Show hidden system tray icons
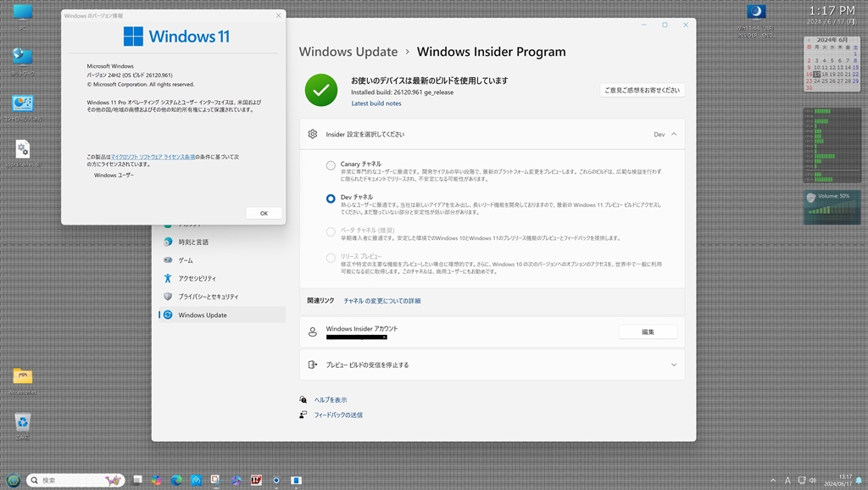 [x=773, y=481]
